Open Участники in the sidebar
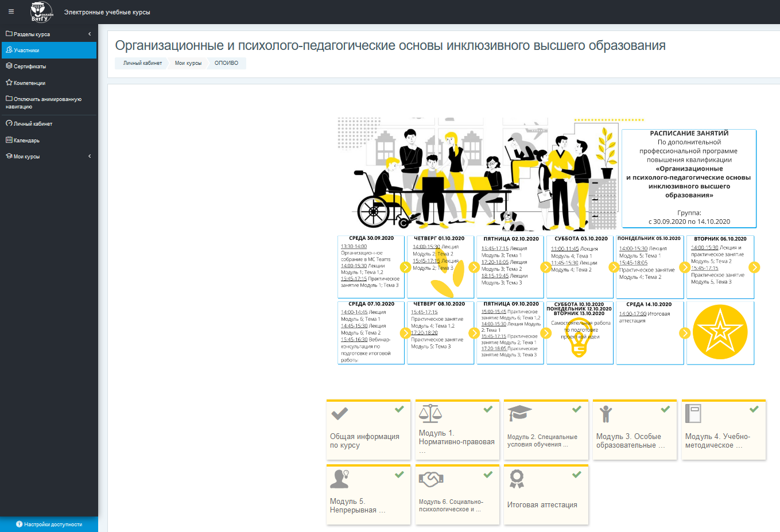Viewport: 780px width, 532px height. point(26,51)
